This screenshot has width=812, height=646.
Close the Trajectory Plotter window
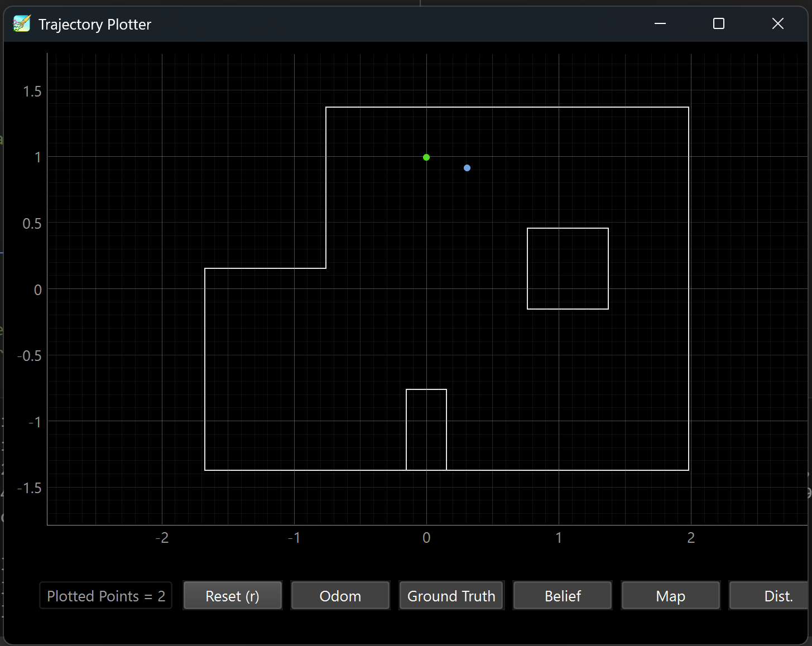pyautogui.click(x=778, y=23)
